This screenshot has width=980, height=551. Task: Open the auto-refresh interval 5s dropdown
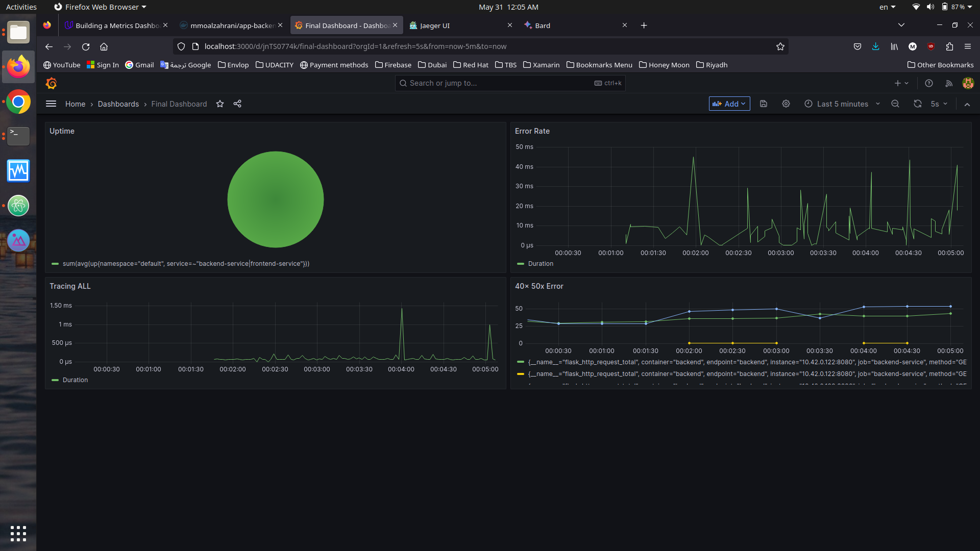click(939, 104)
